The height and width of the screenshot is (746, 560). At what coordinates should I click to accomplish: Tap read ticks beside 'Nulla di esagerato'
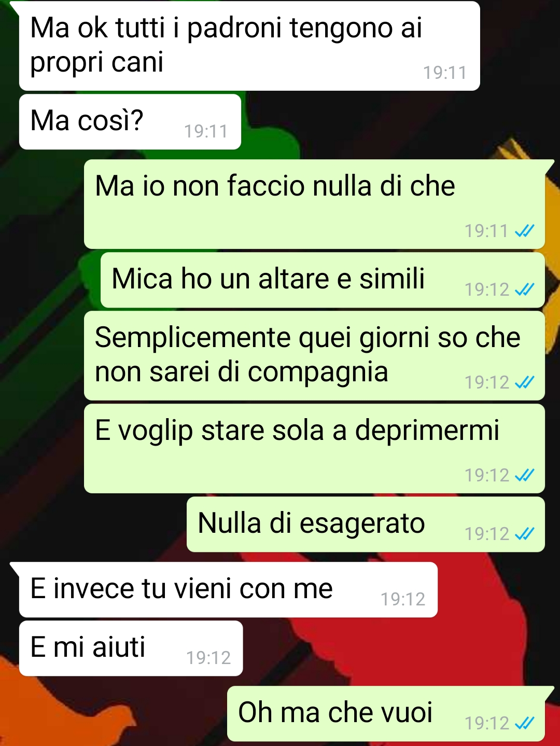coord(524,534)
